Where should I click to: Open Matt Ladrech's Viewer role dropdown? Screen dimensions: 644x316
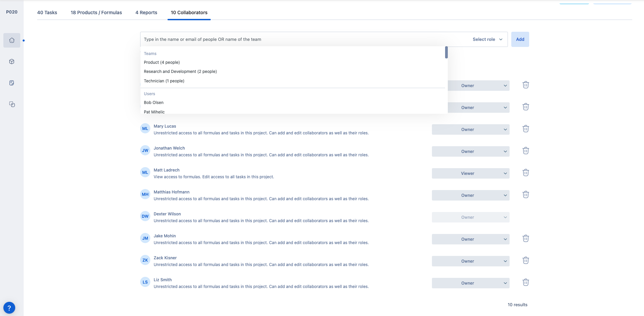(x=470, y=173)
